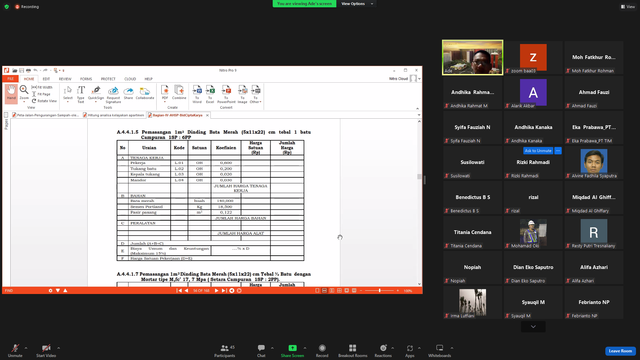The width and height of the screenshot is (640, 360).
Task: Open the To Other convert dropdown
Action: (256, 94)
